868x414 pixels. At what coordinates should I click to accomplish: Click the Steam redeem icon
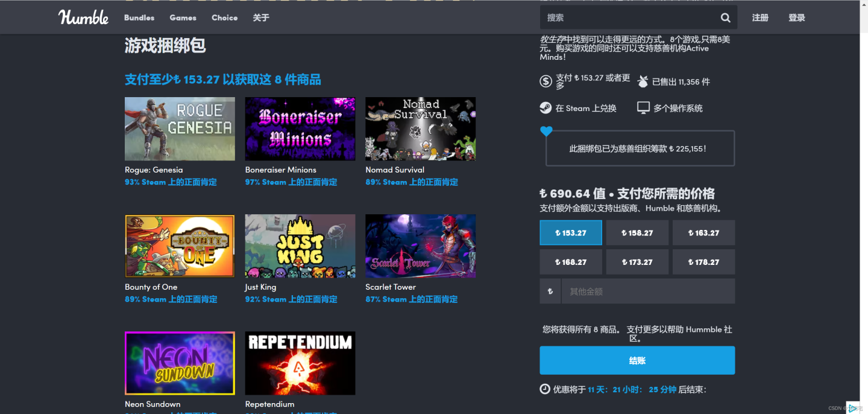tap(546, 108)
